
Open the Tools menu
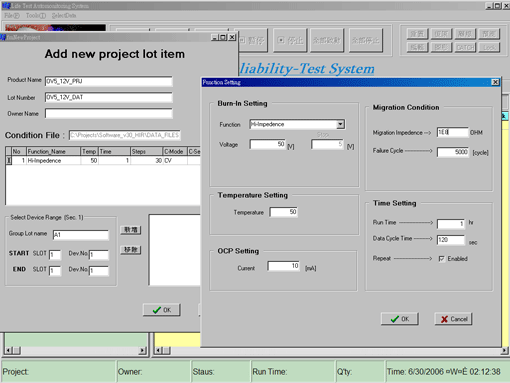click(x=36, y=16)
